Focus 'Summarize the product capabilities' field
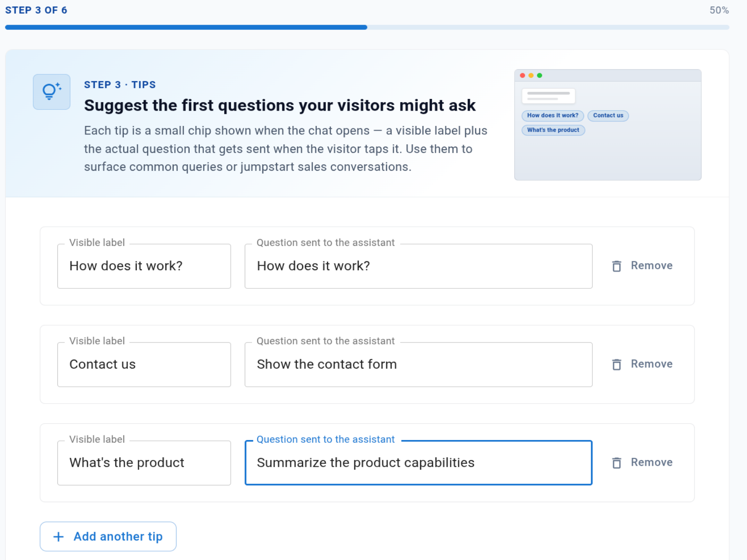 click(418, 463)
